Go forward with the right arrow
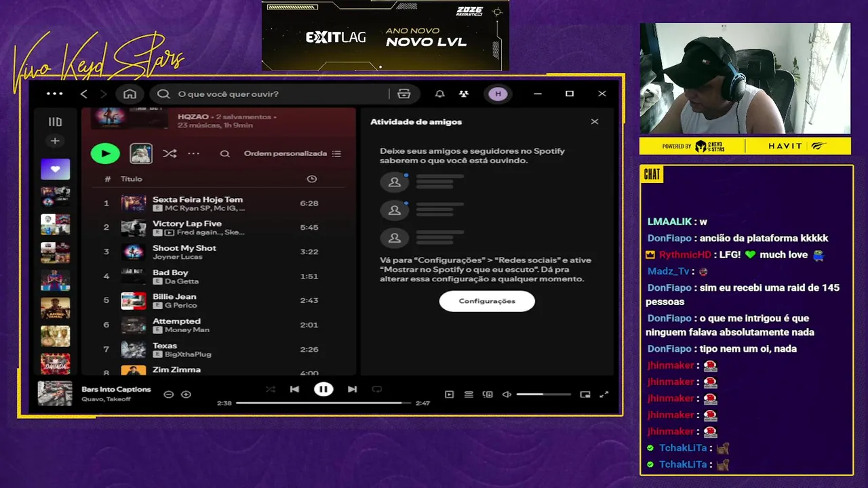The image size is (868, 488). click(103, 94)
